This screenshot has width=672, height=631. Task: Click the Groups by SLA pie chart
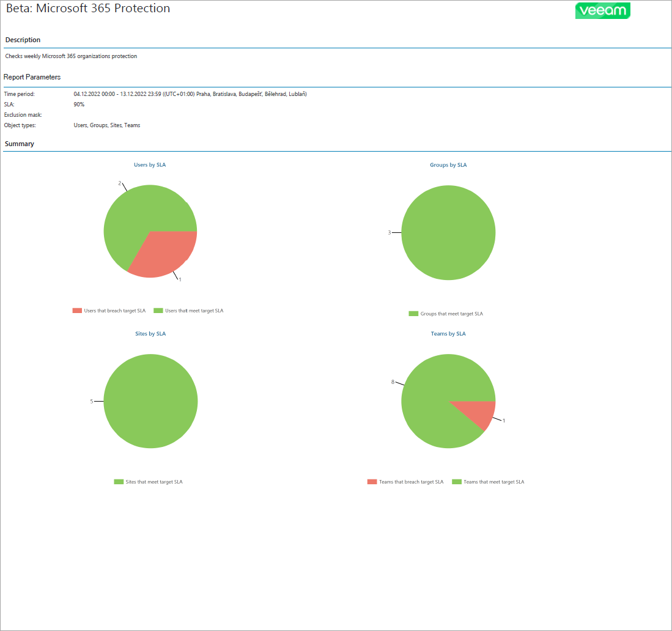[x=448, y=233]
